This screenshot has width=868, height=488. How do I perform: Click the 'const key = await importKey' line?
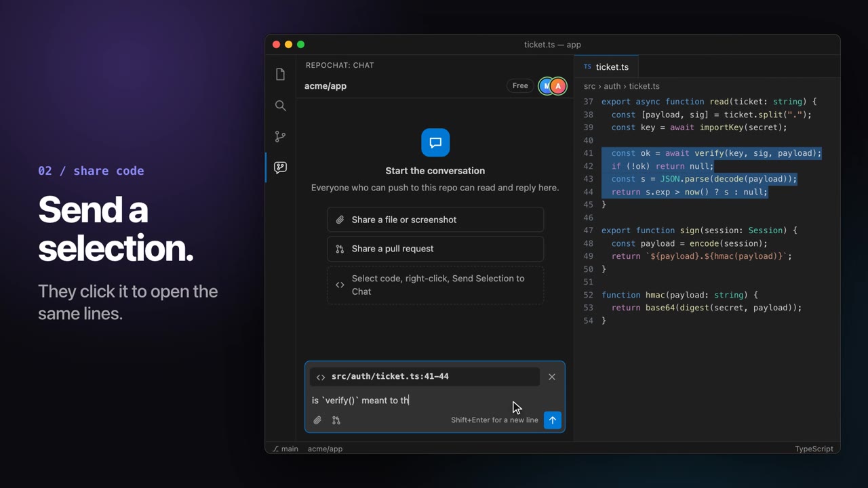(x=699, y=127)
